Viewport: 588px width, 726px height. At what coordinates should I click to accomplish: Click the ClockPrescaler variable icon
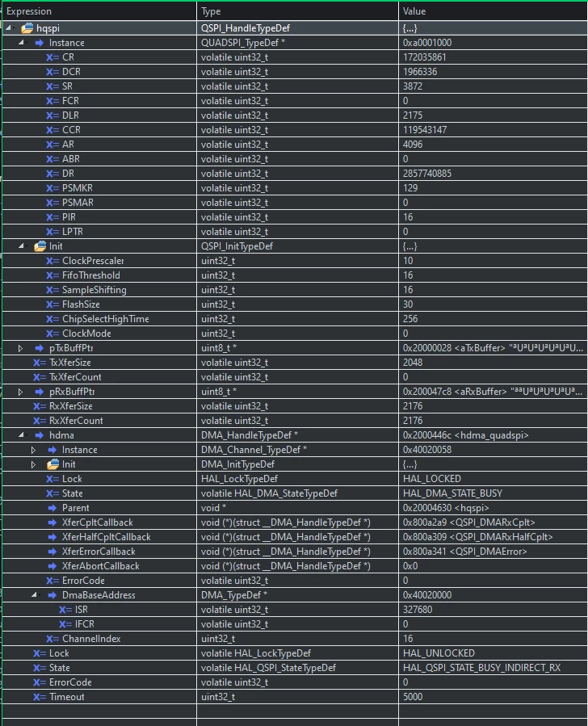click(x=52, y=261)
